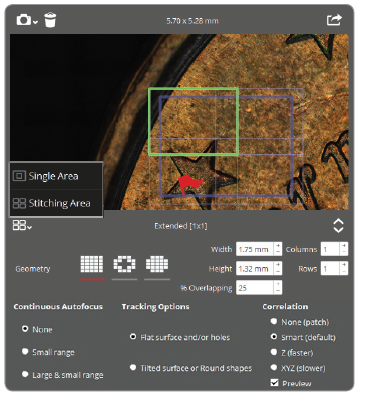Screen dimensions: 368x399
Task: Click the red flag marker on image
Action: coord(189,185)
